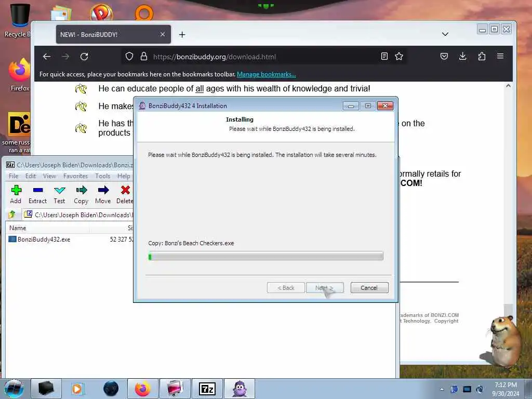The image size is (532, 399).
Task: View site security padlock info
Action: pos(144,56)
